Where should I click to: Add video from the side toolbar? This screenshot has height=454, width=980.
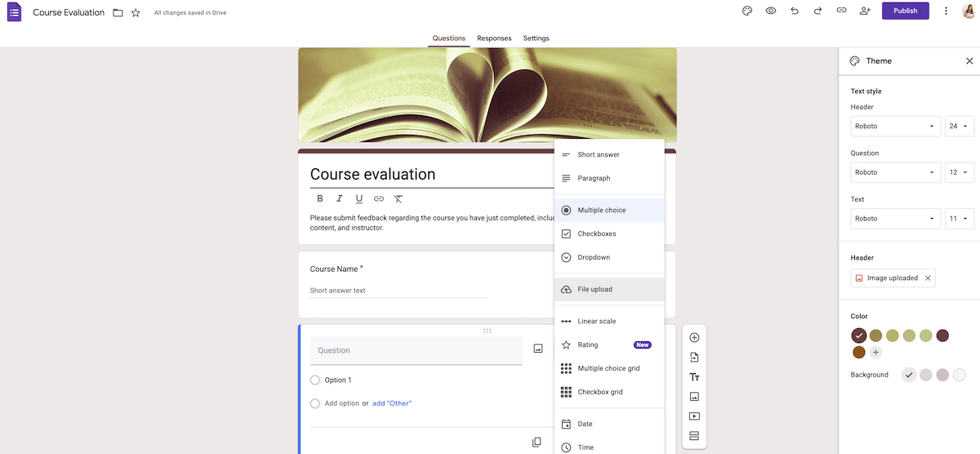point(694,416)
